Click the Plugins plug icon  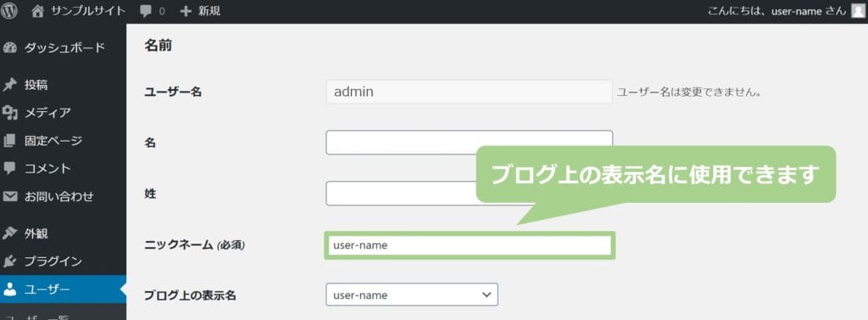[x=9, y=261]
